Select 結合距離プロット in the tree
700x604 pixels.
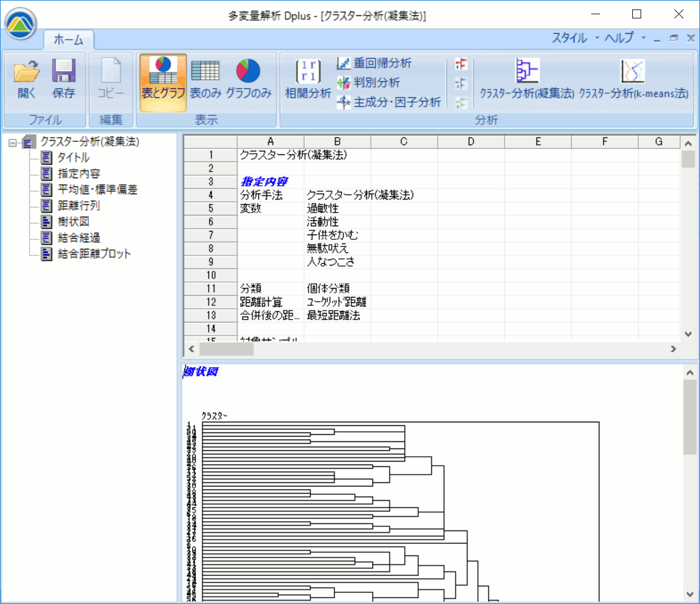pos(94,254)
